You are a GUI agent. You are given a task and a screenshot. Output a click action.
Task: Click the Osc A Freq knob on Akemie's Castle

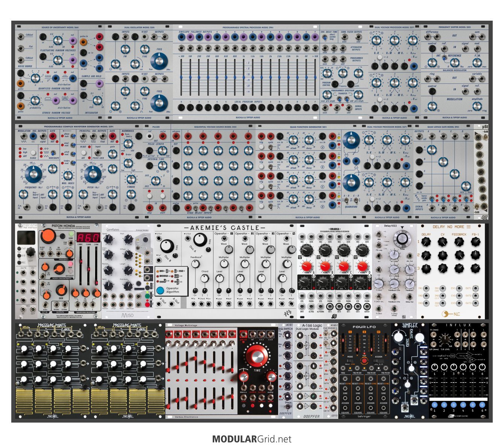(x=200, y=240)
